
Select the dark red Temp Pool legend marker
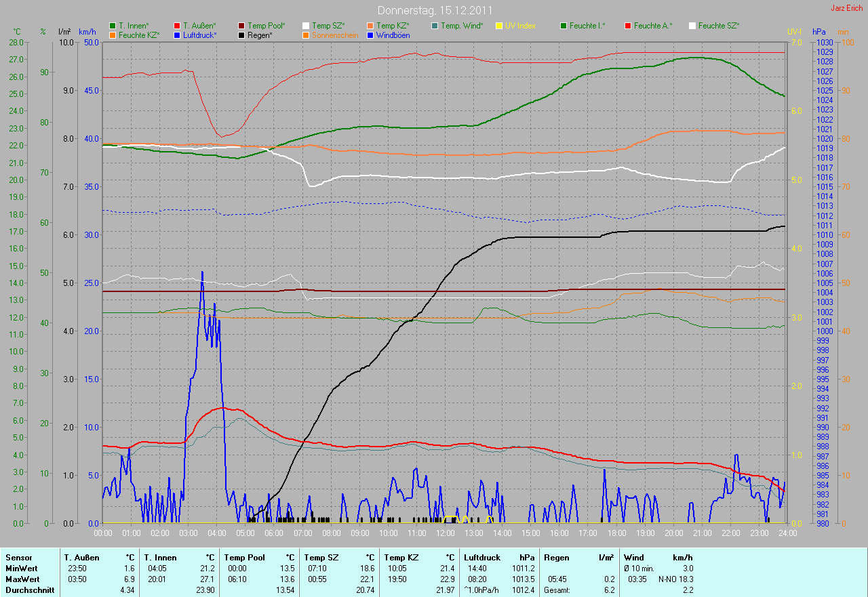tap(241, 26)
